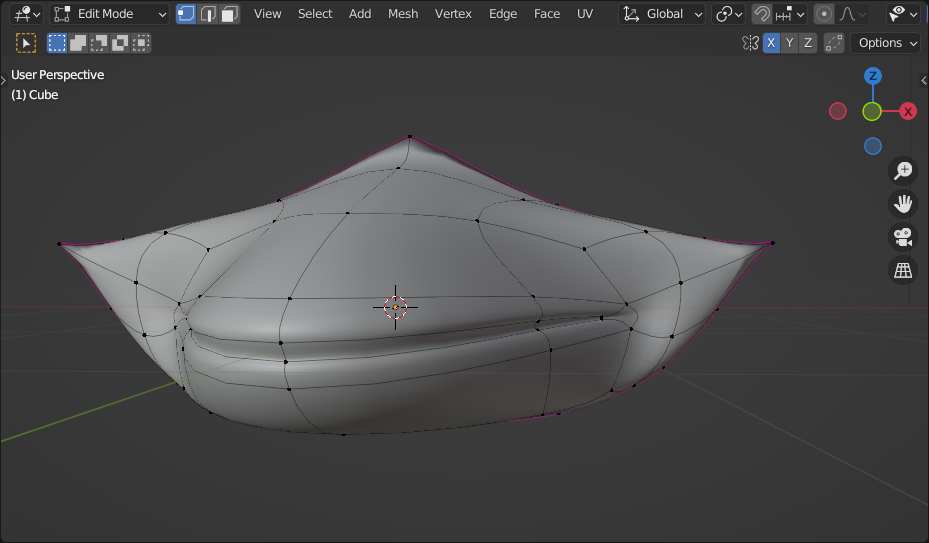Click the 'User Perspective' label
The width and height of the screenshot is (929, 543).
tap(57, 75)
